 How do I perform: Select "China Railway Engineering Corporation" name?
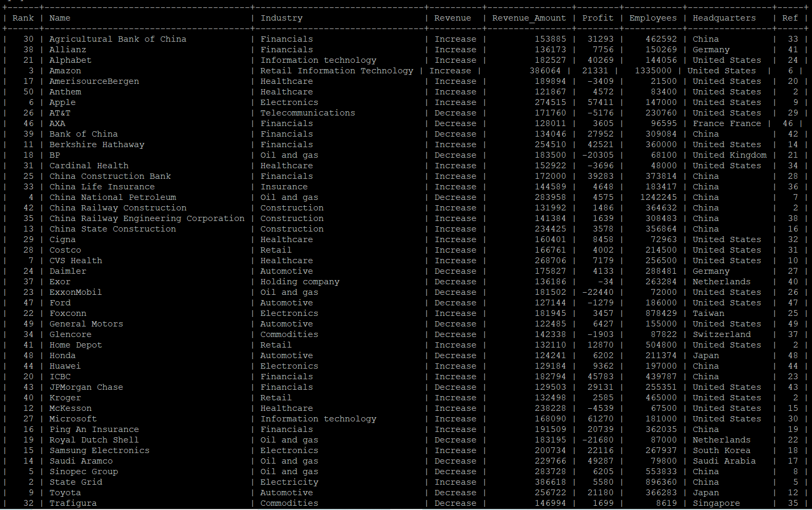pyautogui.click(x=147, y=218)
